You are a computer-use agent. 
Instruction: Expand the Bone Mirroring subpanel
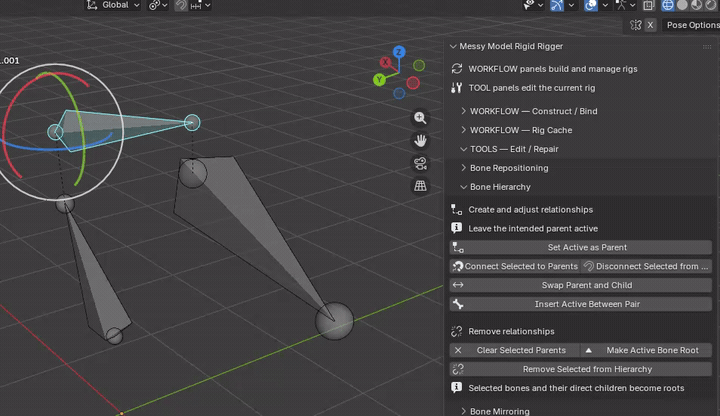click(x=463, y=411)
